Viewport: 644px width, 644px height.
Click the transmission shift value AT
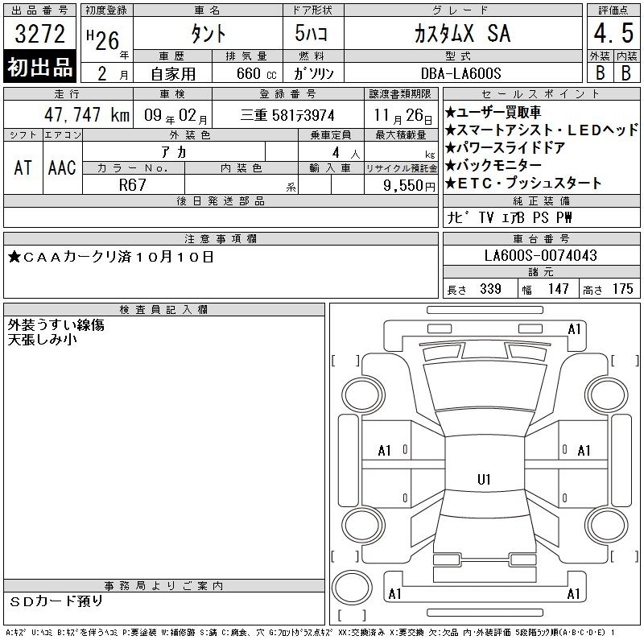pos(23,167)
